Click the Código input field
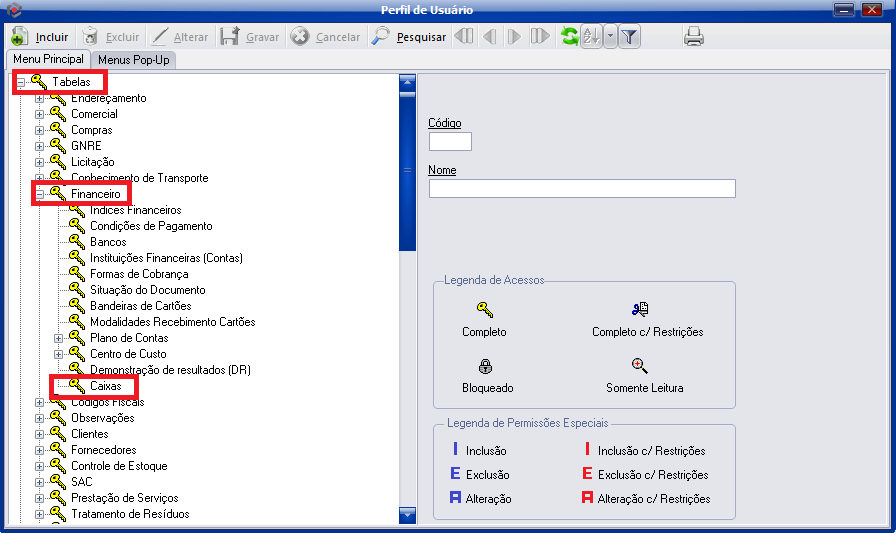This screenshot has height=533, width=896. [x=450, y=142]
